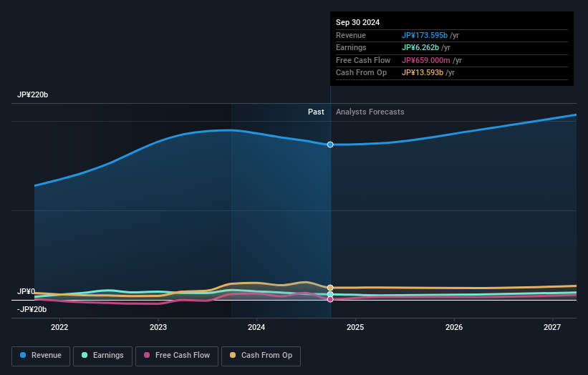This screenshot has width=588, height=375.
Task: Click the JP¥0 y-axis label
Action: [26, 291]
